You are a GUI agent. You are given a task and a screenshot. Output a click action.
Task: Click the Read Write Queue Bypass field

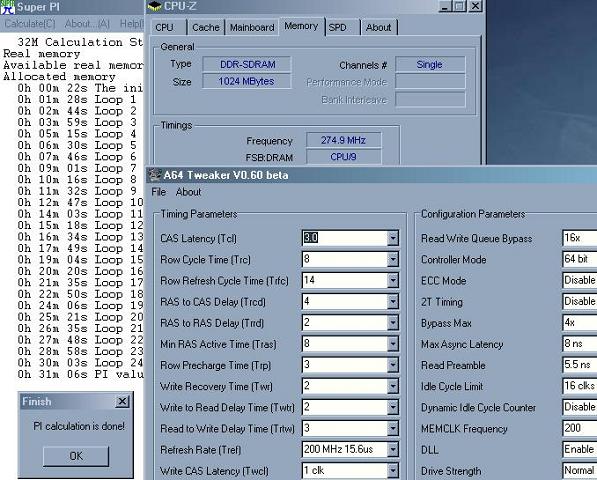(x=579, y=238)
